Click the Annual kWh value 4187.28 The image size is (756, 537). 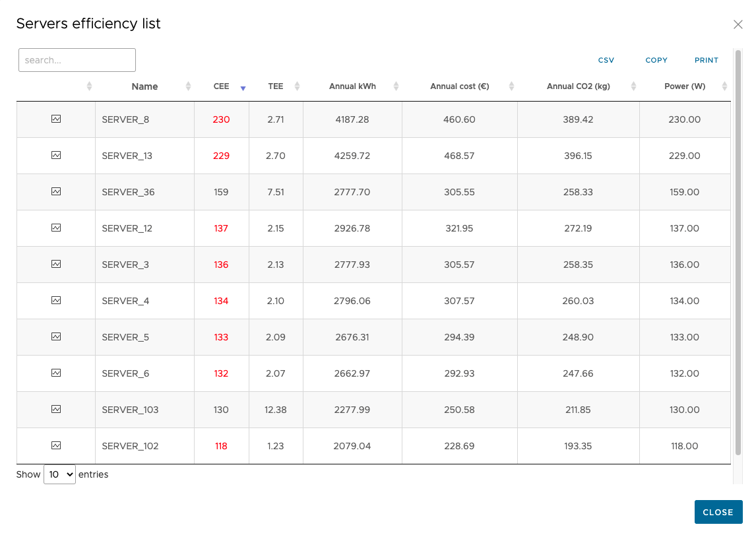(352, 119)
